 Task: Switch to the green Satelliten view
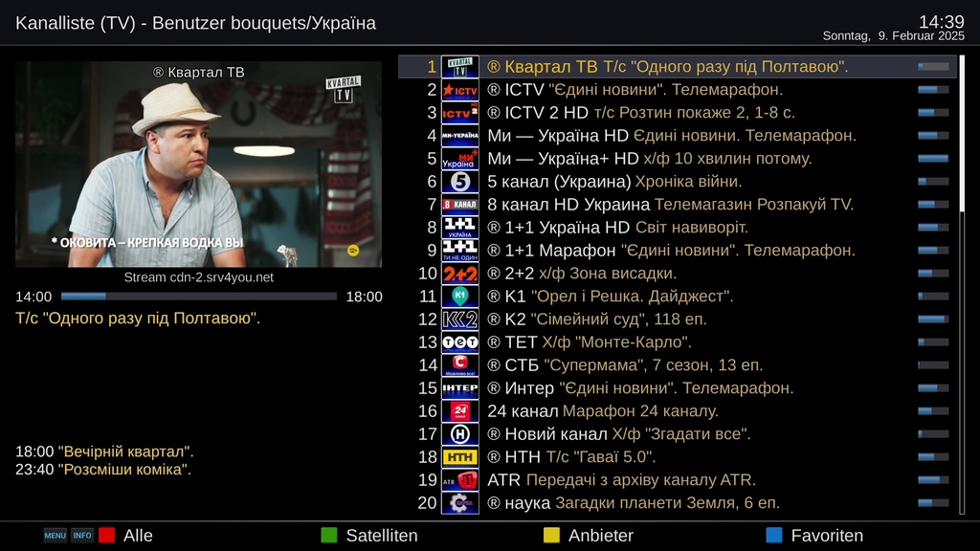pos(368,536)
